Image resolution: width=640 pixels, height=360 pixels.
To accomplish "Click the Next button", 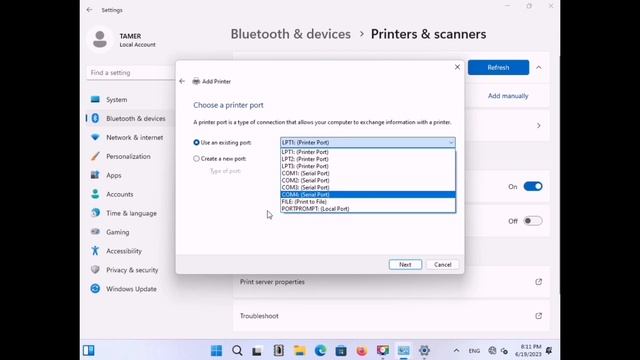I will [405, 264].
